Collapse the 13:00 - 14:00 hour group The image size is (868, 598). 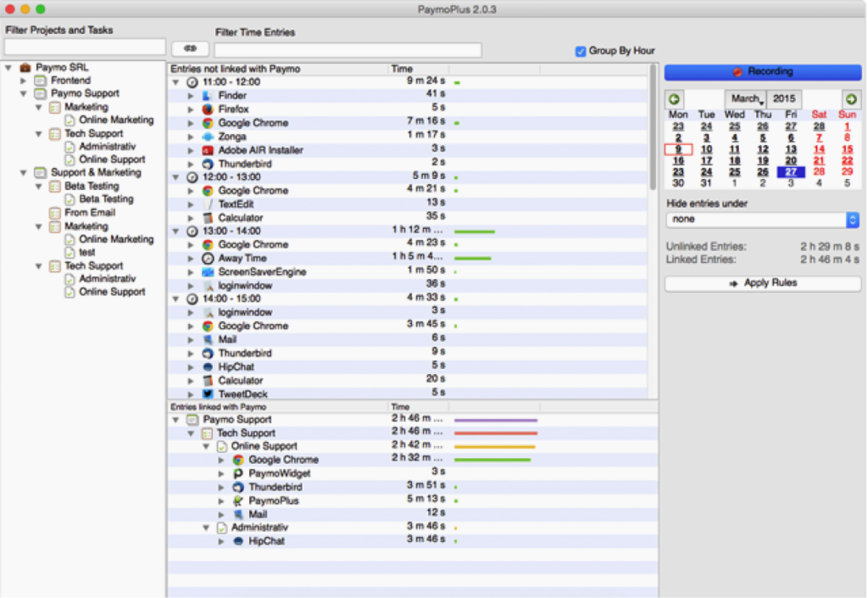175,232
